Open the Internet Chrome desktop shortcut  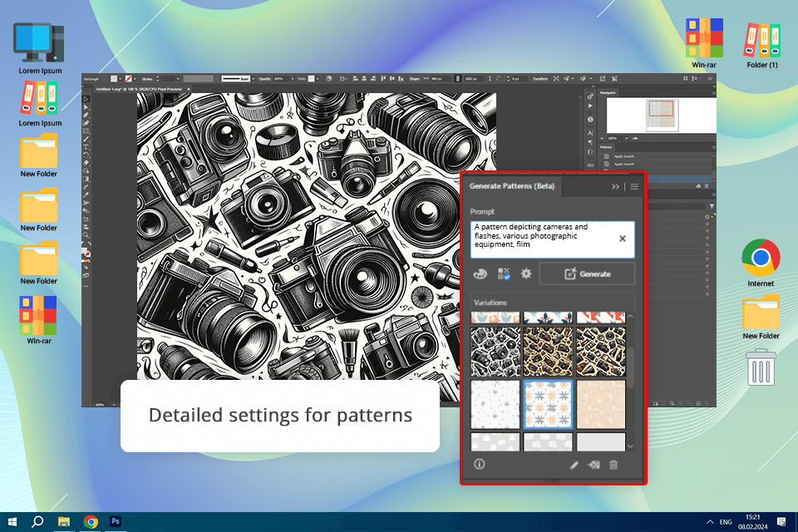tap(761, 264)
